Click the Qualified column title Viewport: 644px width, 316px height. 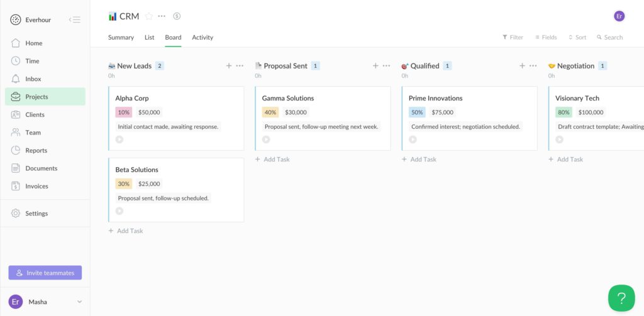coord(425,66)
